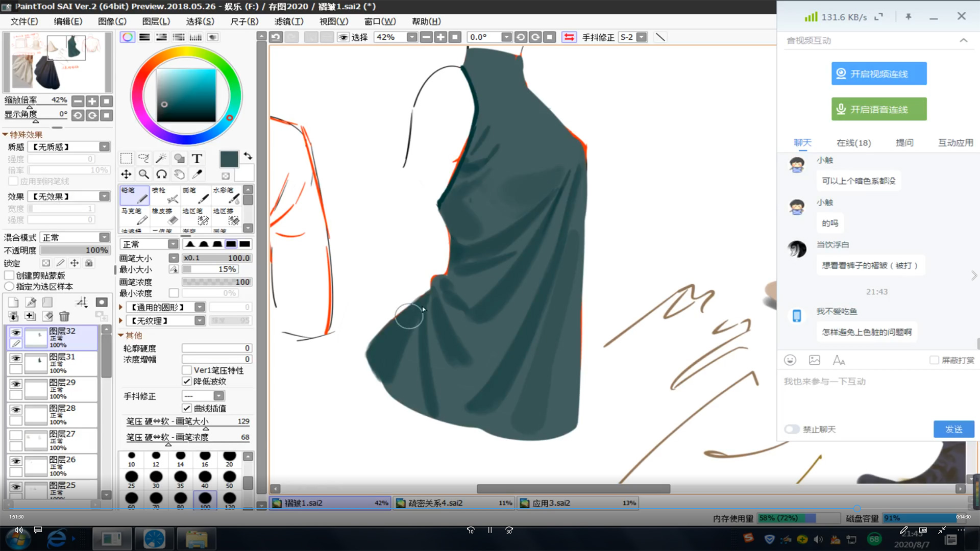Select the lasso selection tool
Screen dimensions: 980x551
coord(144,158)
